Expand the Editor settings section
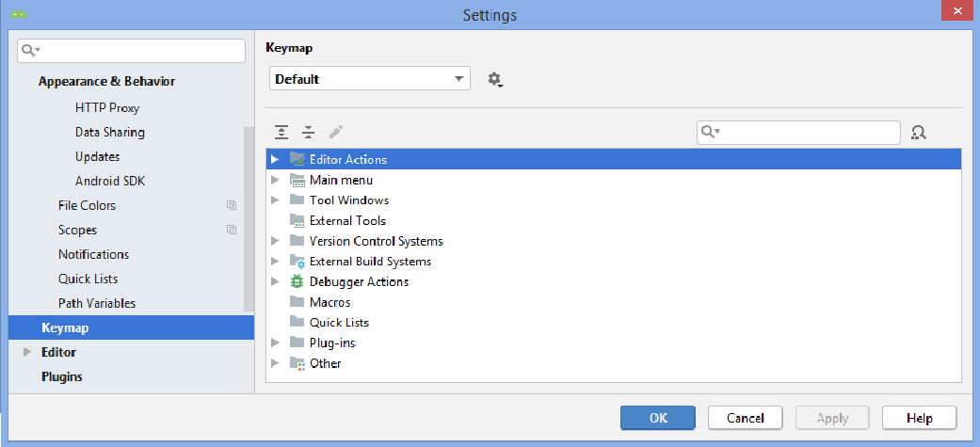 point(27,352)
